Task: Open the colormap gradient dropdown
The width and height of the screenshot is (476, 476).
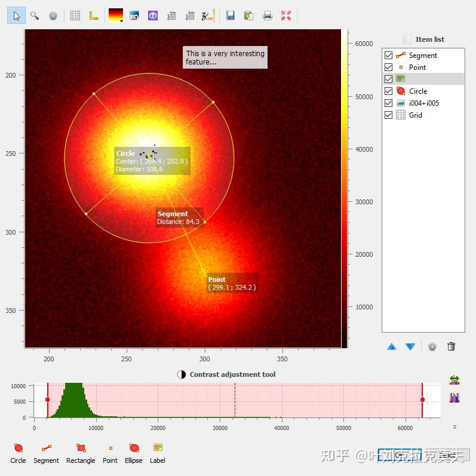Action: pos(116,16)
